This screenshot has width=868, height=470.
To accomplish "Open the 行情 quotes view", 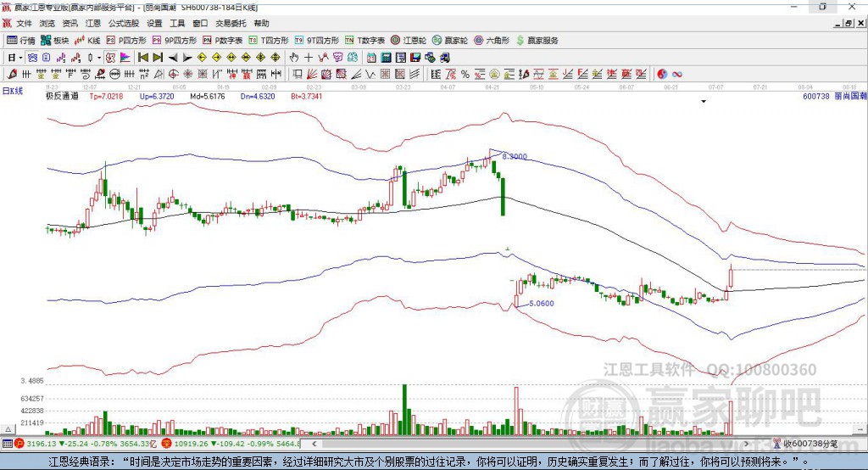I will tap(21, 41).
